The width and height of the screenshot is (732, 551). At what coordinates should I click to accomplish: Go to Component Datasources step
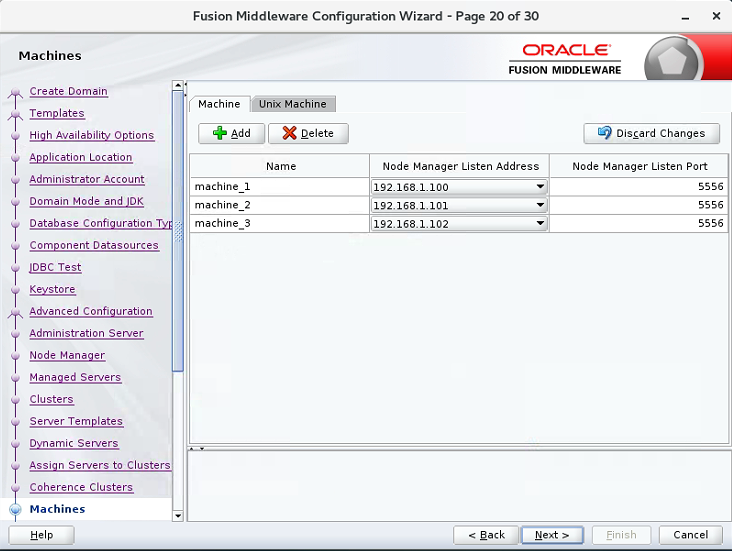pos(94,245)
